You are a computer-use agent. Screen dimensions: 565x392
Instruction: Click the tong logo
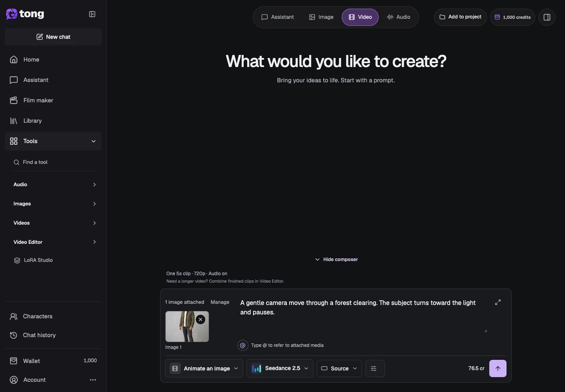pyautogui.click(x=25, y=14)
